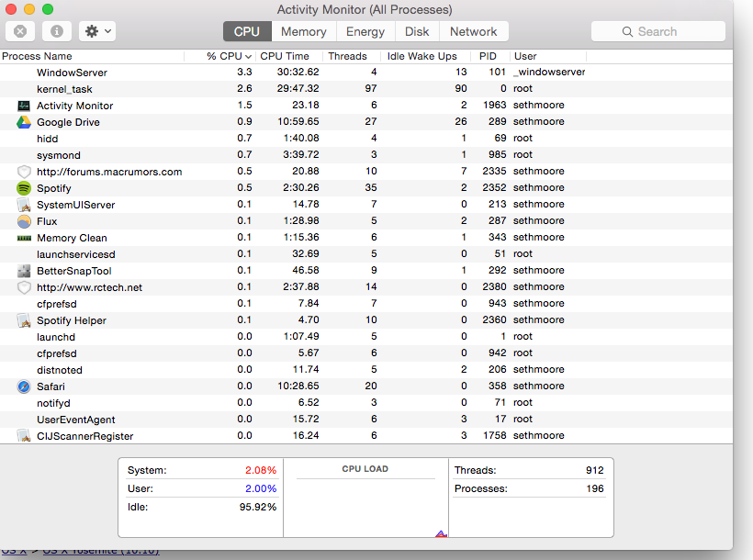Click the System 2.08% value
The image size is (753, 560).
click(x=261, y=470)
